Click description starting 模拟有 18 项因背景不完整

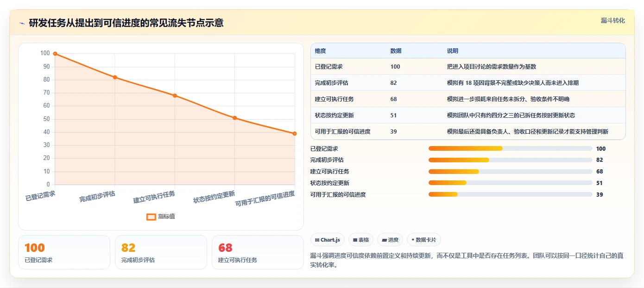(513, 83)
